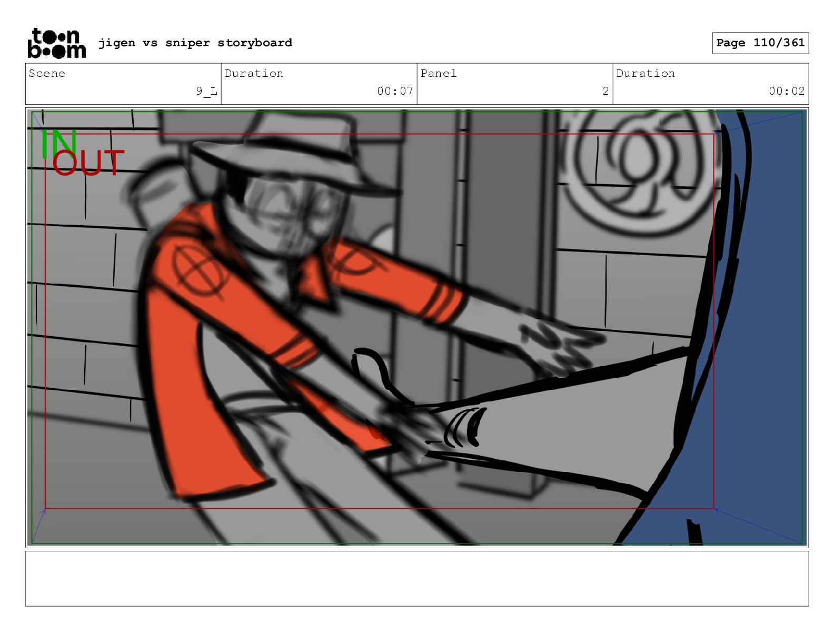Click the 'Panel' header label
This screenshot has height=644, width=834.
coord(439,73)
